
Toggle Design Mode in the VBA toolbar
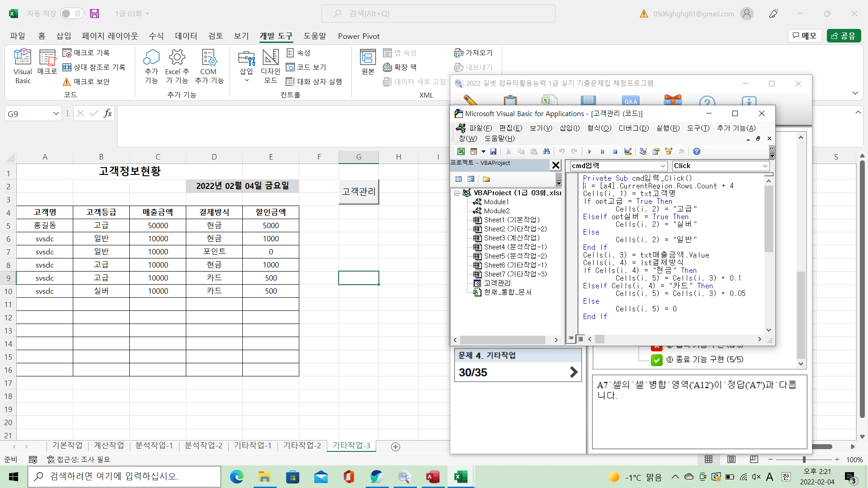pyautogui.click(x=628, y=151)
